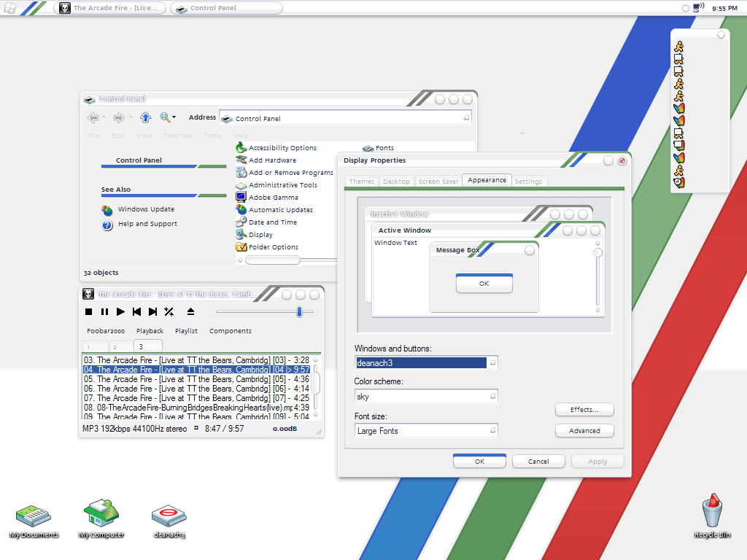Open the Playlist menu
Viewport: 747px width, 560px height.
186,331
